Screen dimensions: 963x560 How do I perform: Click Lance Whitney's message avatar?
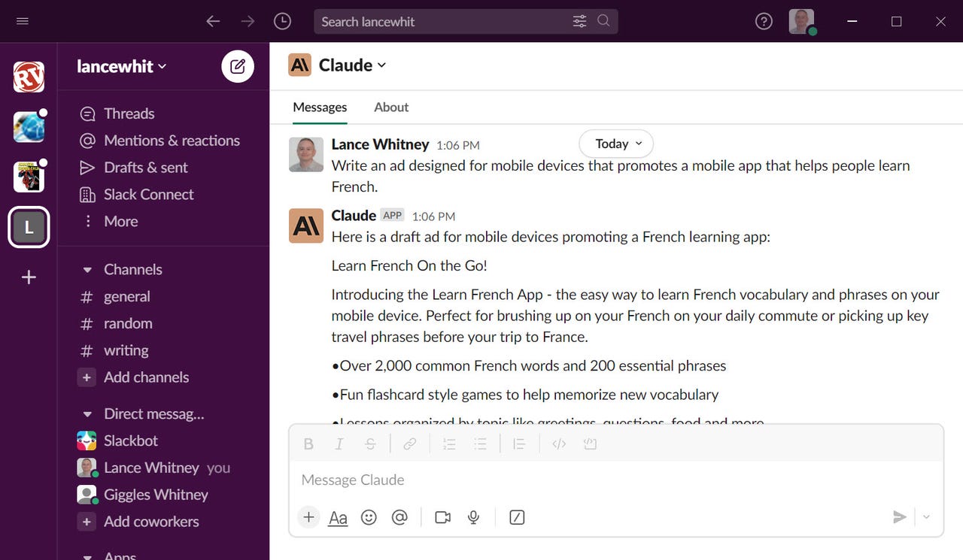[x=306, y=155]
